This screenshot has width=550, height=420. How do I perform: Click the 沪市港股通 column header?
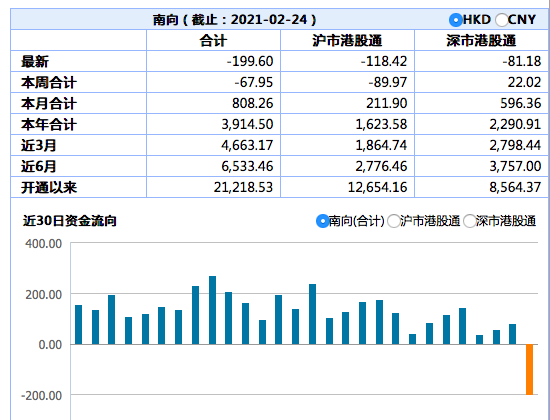click(347, 41)
